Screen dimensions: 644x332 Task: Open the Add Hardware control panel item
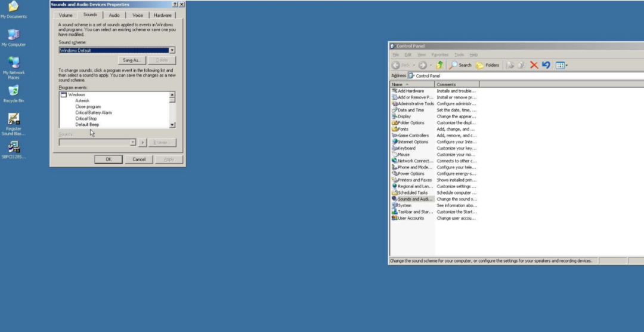[410, 91]
